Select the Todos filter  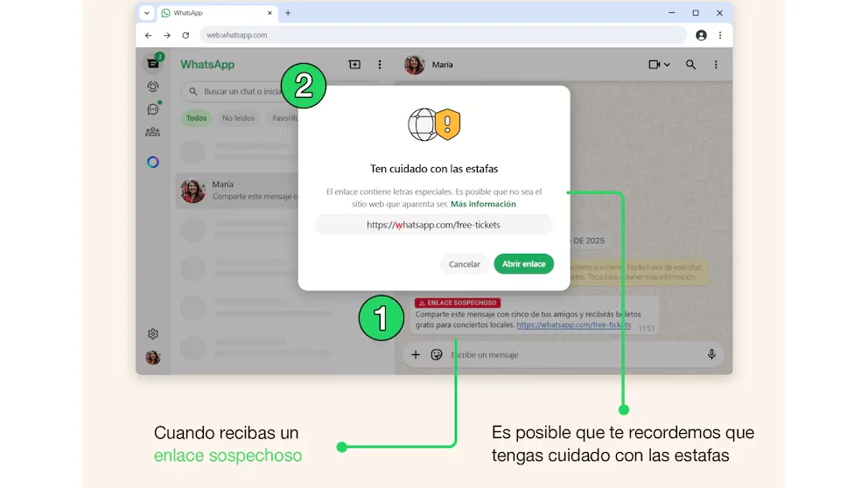coord(197,118)
